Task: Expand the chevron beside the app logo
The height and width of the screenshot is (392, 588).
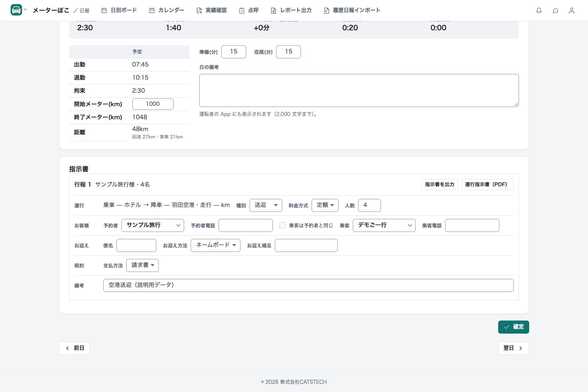Action: pos(25,10)
